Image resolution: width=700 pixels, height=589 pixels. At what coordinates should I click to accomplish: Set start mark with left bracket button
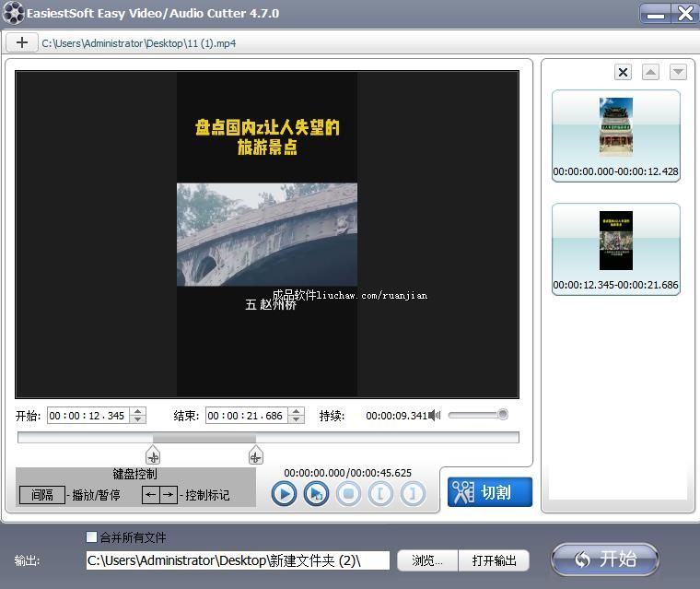tap(380, 493)
